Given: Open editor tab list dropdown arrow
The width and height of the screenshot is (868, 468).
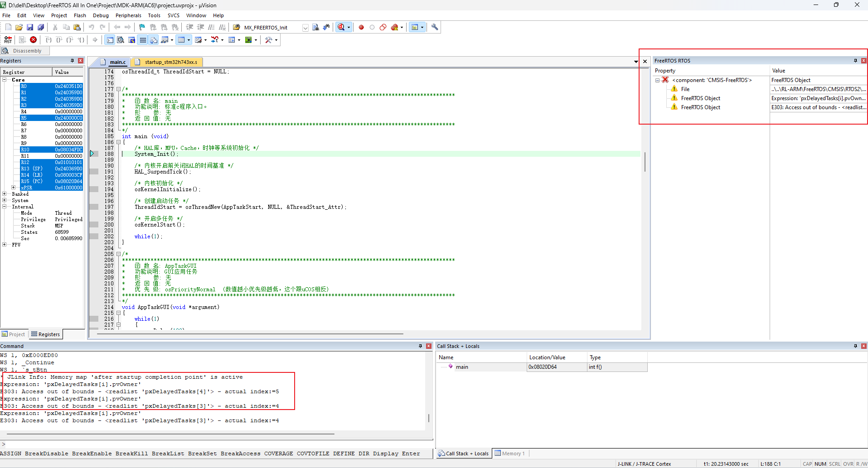Looking at the screenshot, I should [x=636, y=62].
